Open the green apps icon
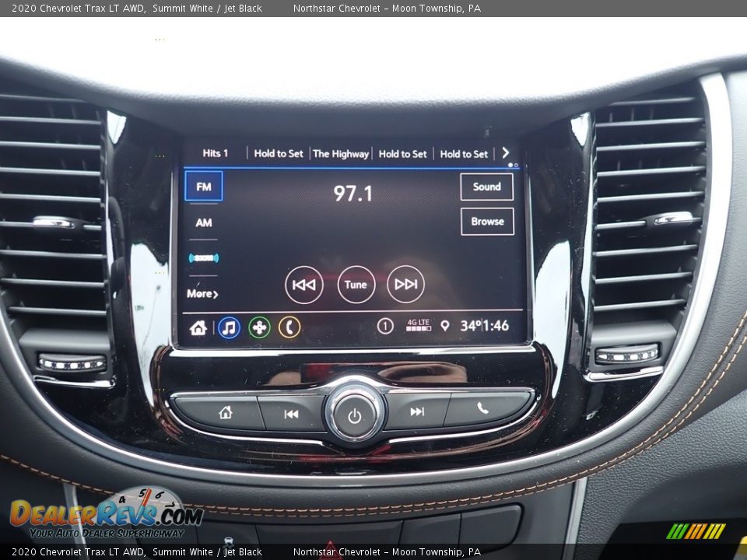The height and width of the screenshot is (560, 747). point(259,327)
